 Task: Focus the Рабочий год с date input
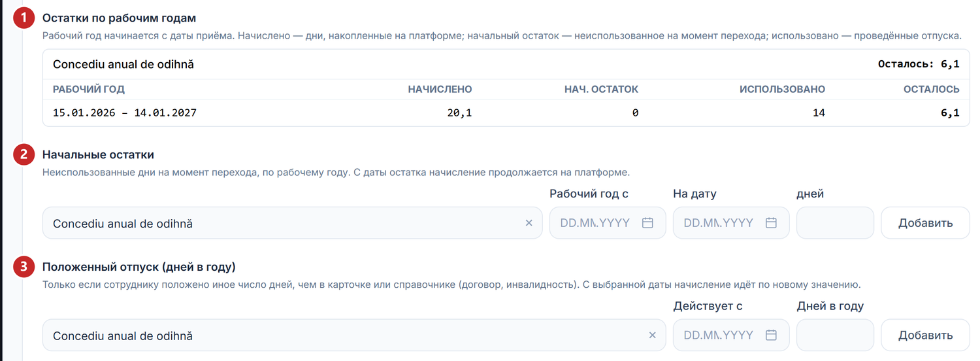tap(608, 223)
